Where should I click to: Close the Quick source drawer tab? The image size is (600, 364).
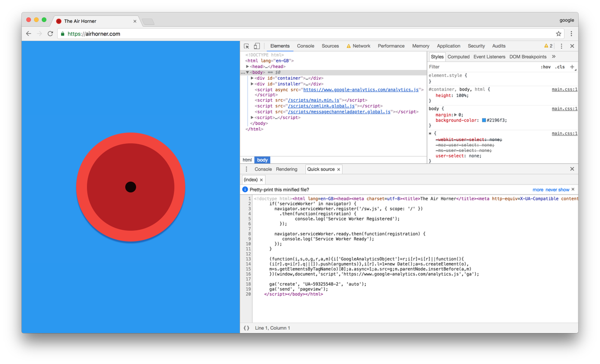click(338, 169)
